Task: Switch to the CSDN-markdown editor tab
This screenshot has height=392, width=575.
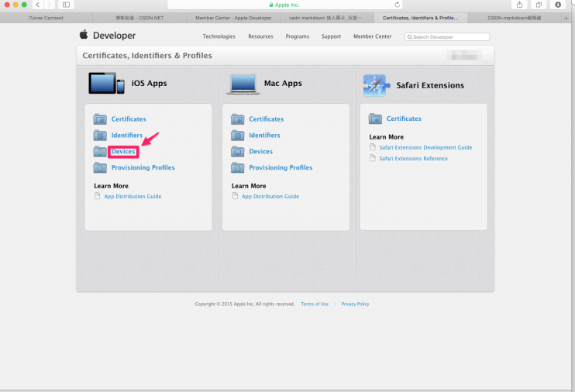Action: 514,18
